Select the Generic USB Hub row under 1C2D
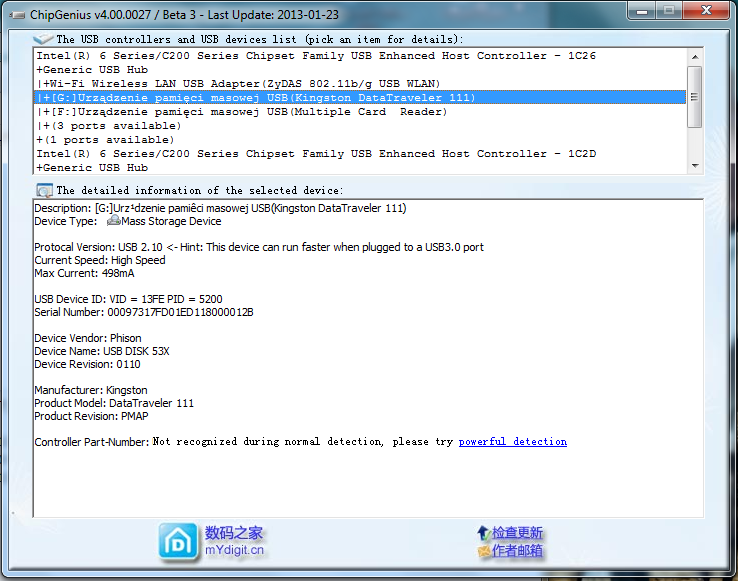 360,168
